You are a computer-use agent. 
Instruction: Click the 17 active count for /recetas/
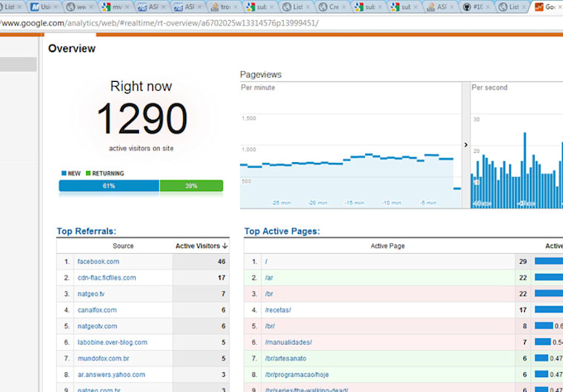tap(522, 310)
